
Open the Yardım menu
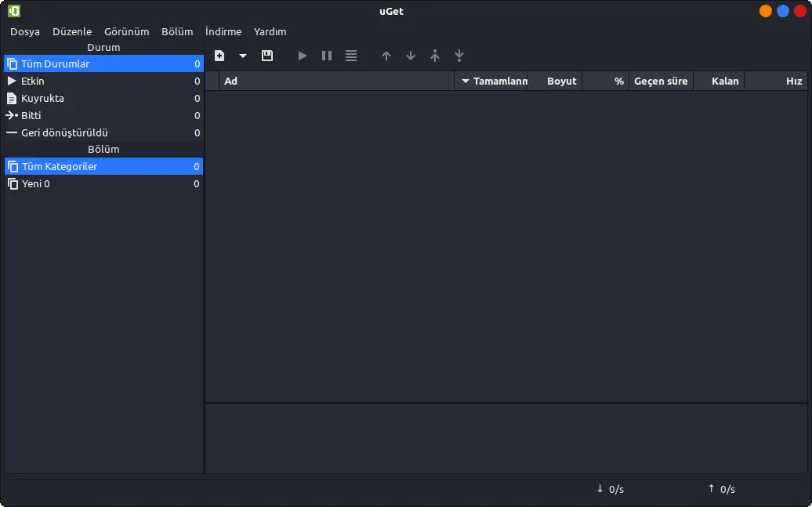pyautogui.click(x=270, y=31)
